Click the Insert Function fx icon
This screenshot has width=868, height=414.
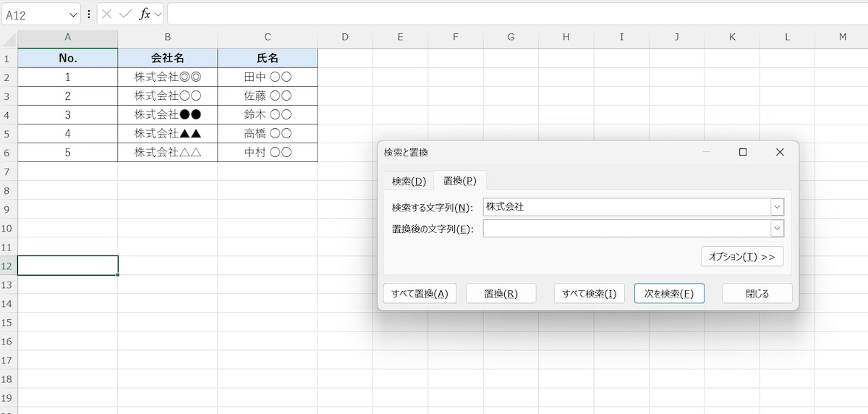click(145, 14)
